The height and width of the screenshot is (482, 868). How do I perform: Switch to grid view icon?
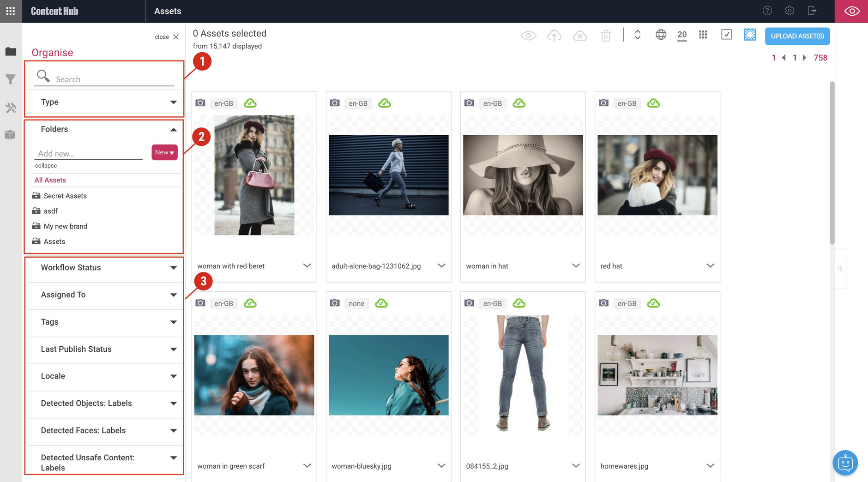[x=703, y=35]
